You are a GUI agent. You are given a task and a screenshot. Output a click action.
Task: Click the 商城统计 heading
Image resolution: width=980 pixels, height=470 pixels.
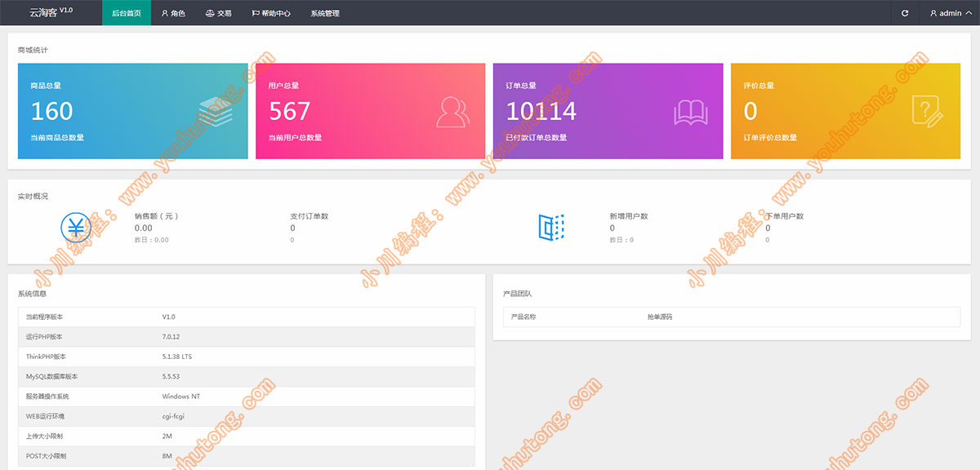tap(33, 51)
